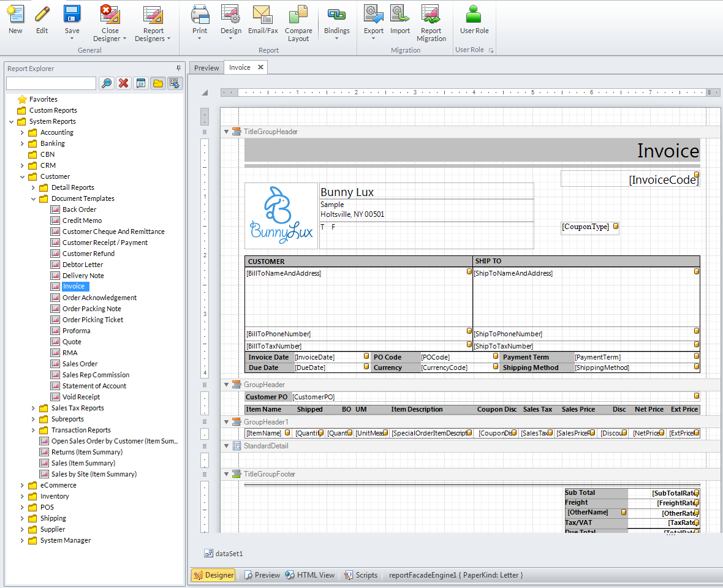Click the User Role icon
This screenshot has width=723, height=588.
(x=474, y=14)
